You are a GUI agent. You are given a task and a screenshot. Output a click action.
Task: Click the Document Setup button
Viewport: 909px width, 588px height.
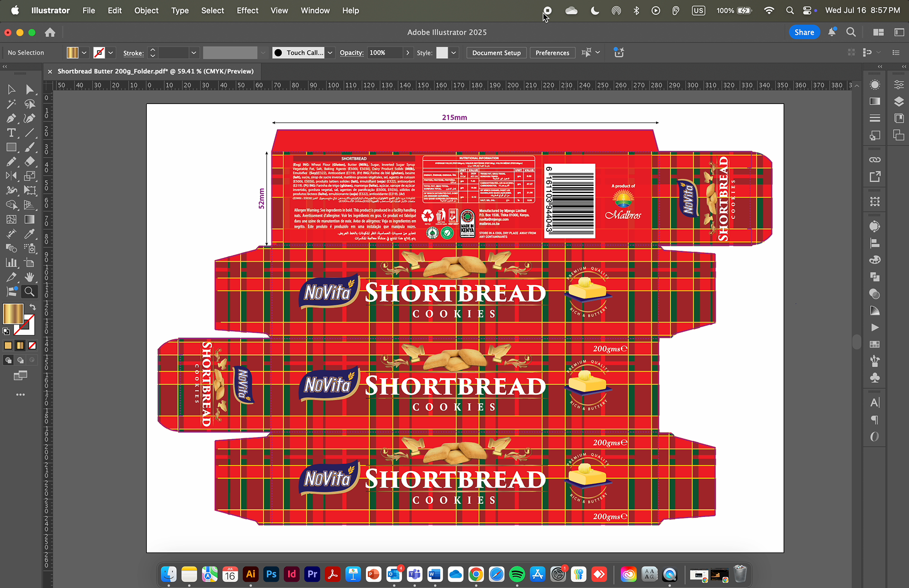(x=496, y=53)
